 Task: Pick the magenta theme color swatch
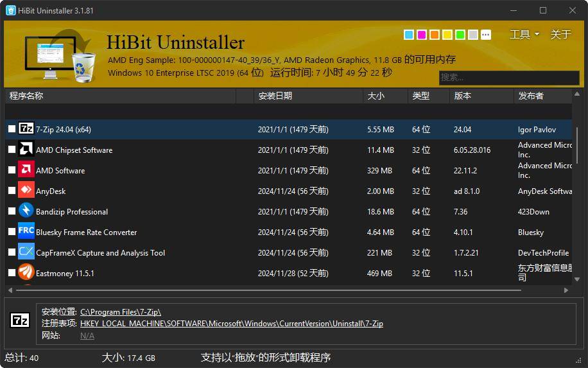[x=422, y=35]
